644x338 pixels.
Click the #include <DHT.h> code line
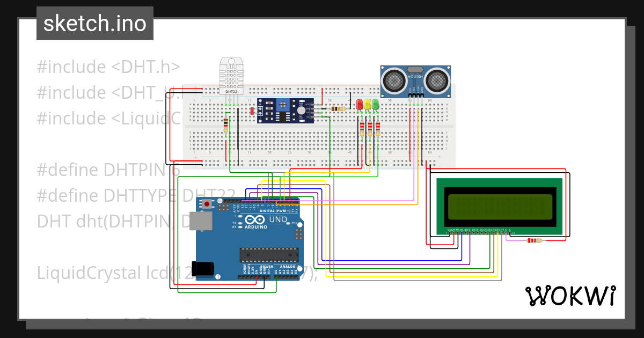coord(107,66)
